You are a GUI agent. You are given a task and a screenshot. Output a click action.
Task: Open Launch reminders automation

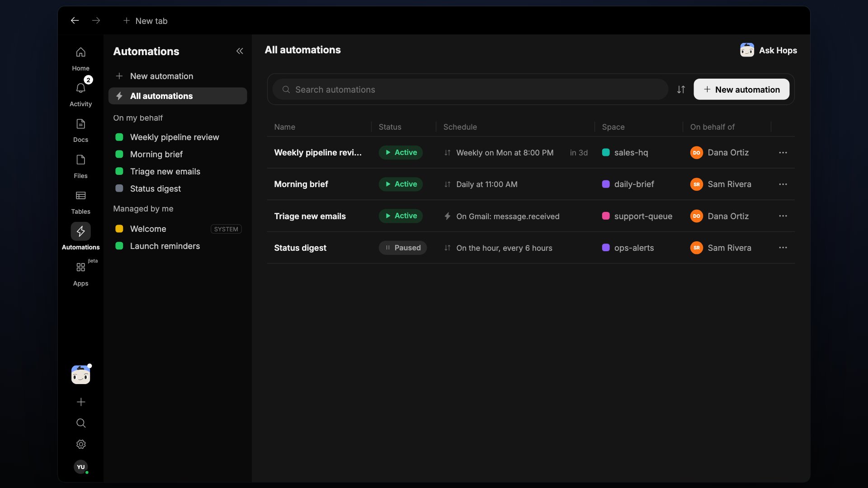178,246
